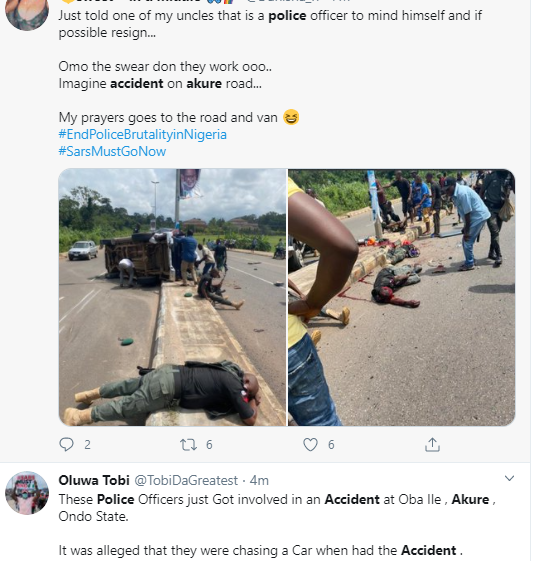Open the Oluwa Tobi display name

click(x=94, y=480)
